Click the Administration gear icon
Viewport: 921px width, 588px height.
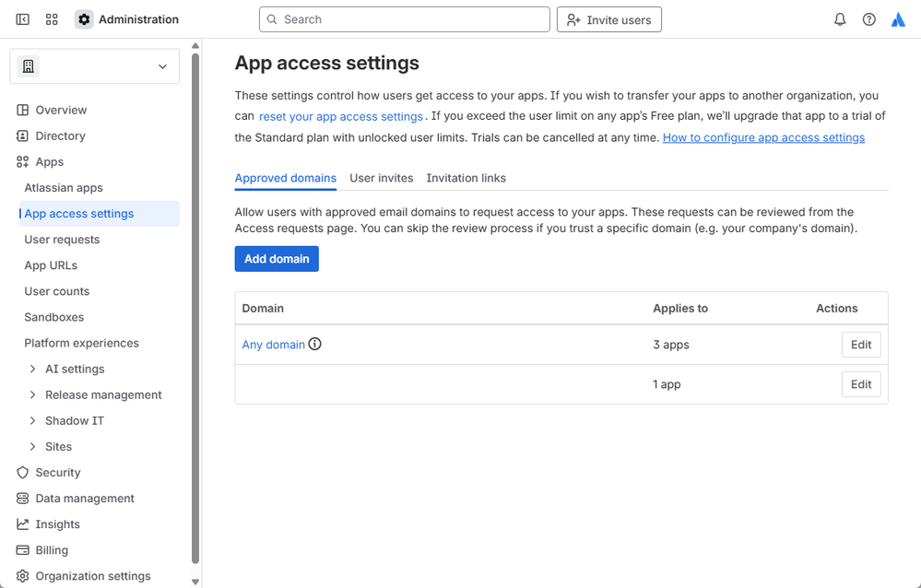coord(84,19)
